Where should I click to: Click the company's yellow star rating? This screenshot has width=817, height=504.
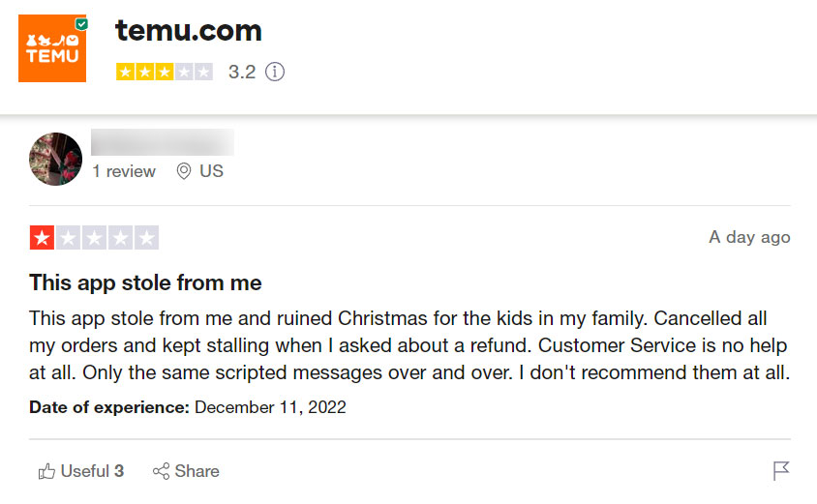point(164,72)
